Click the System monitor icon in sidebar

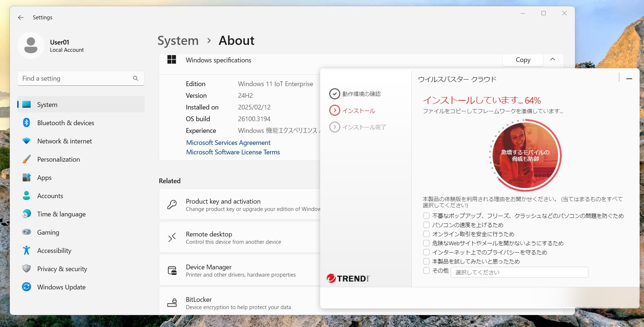tap(27, 105)
